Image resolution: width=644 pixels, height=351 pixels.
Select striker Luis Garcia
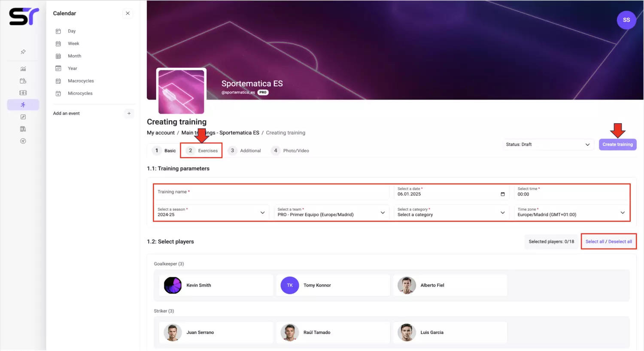point(450,333)
